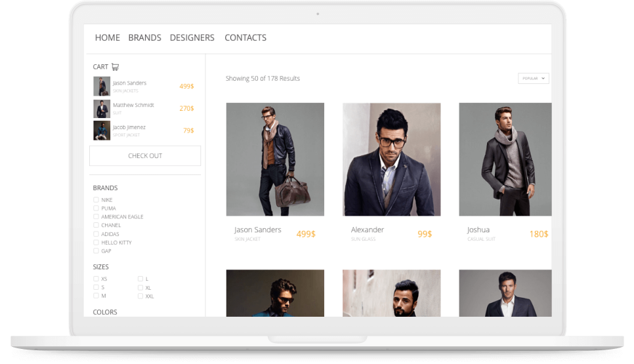634x364 pixels.
Task: Click the Joshua product title
Action: click(x=478, y=230)
